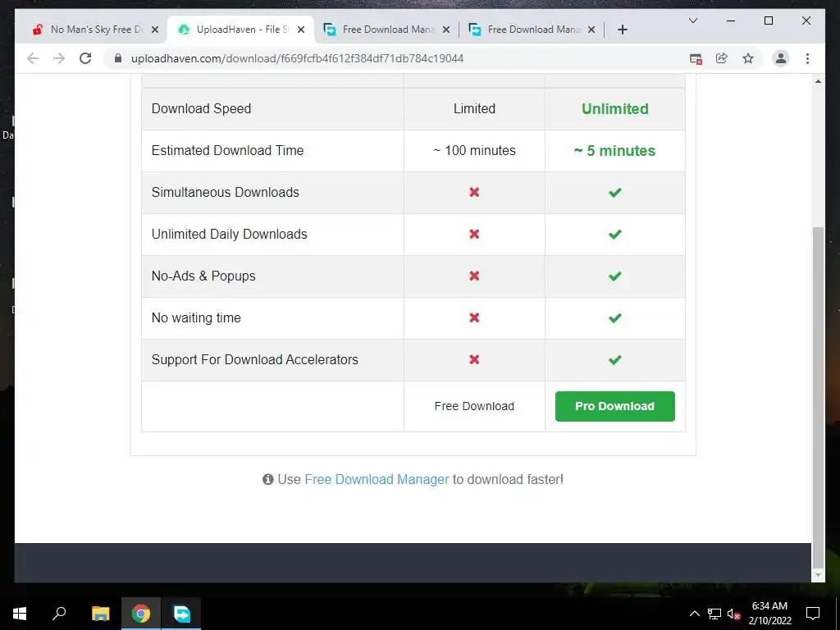
Task: Click the 'Limited' speed cell
Action: (x=474, y=109)
